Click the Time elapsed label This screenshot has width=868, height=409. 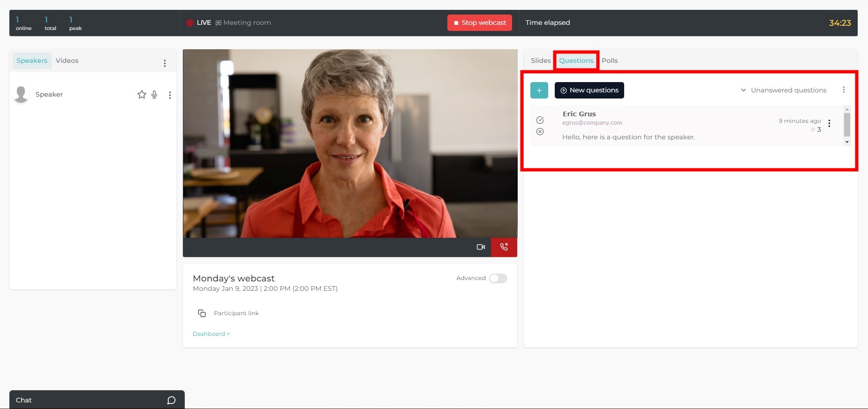[x=548, y=23]
